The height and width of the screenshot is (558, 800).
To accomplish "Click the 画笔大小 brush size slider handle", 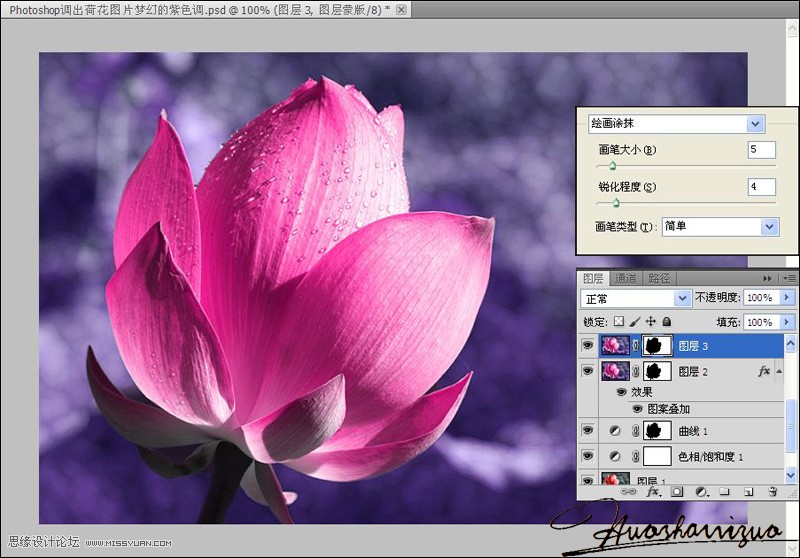I will (613, 165).
